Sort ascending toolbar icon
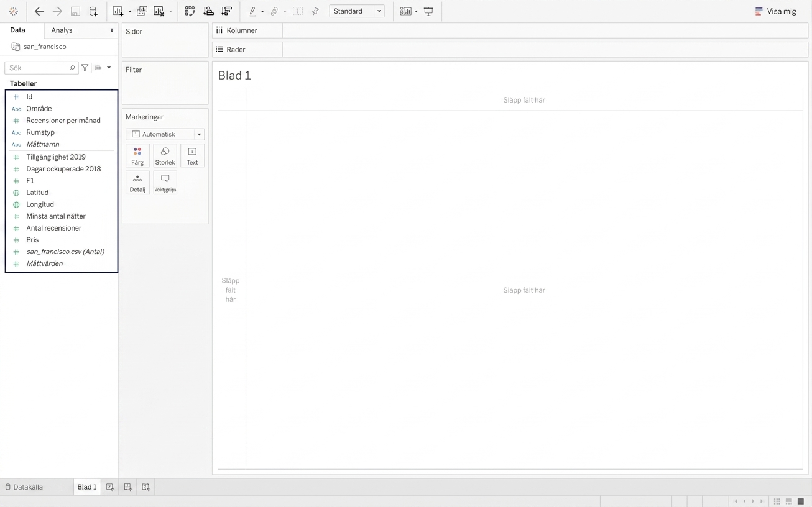The width and height of the screenshot is (812, 507). click(x=209, y=11)
